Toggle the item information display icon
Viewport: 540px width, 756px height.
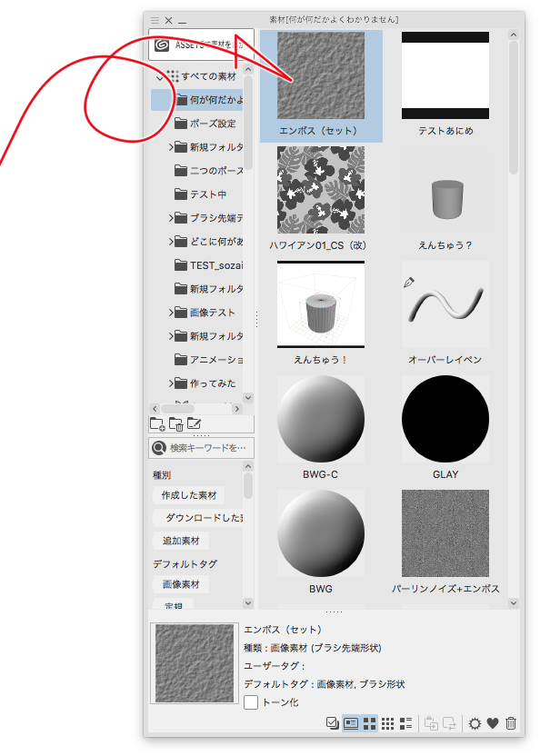pos(351,722)
